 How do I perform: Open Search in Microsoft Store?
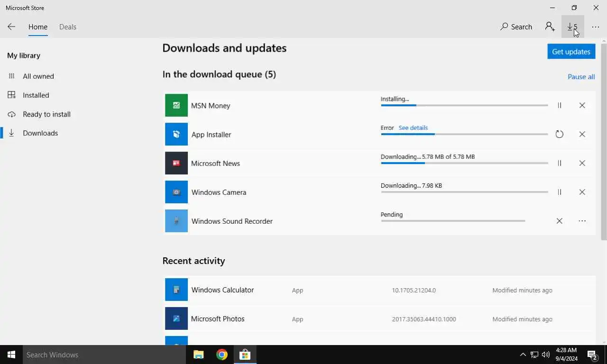pos(516,27)
